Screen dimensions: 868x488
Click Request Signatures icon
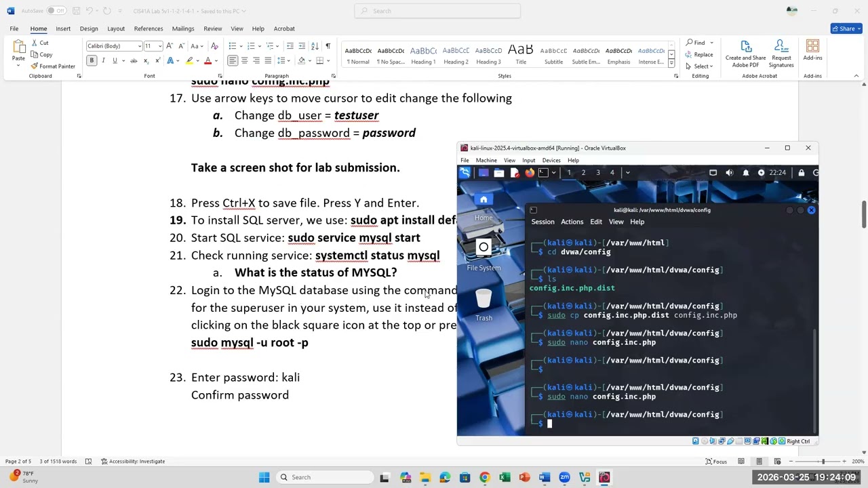coord(781,54)
